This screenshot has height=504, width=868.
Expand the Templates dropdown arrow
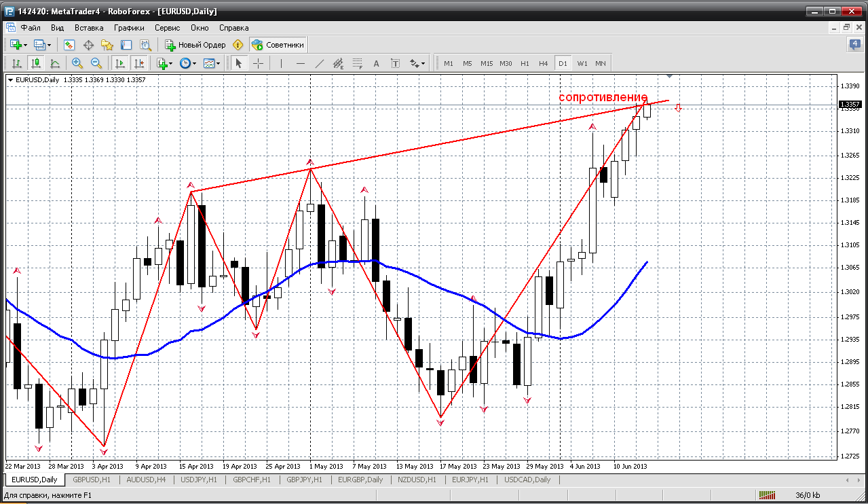pyautogui.click(x=219, y=63)
